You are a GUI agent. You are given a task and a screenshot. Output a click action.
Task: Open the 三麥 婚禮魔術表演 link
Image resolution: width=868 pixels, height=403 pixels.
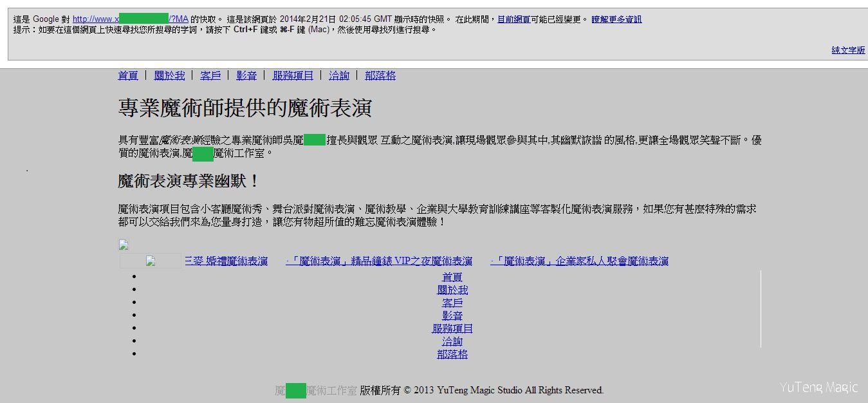(226, 261)
